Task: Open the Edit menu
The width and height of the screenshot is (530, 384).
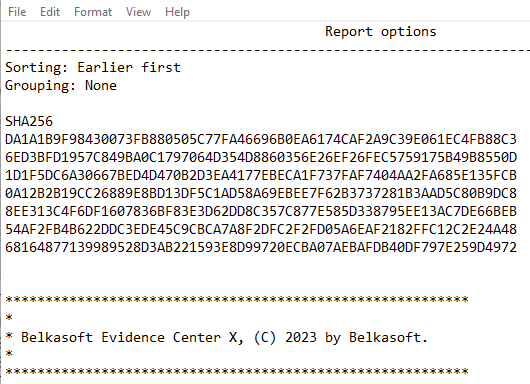Action: 50,12
